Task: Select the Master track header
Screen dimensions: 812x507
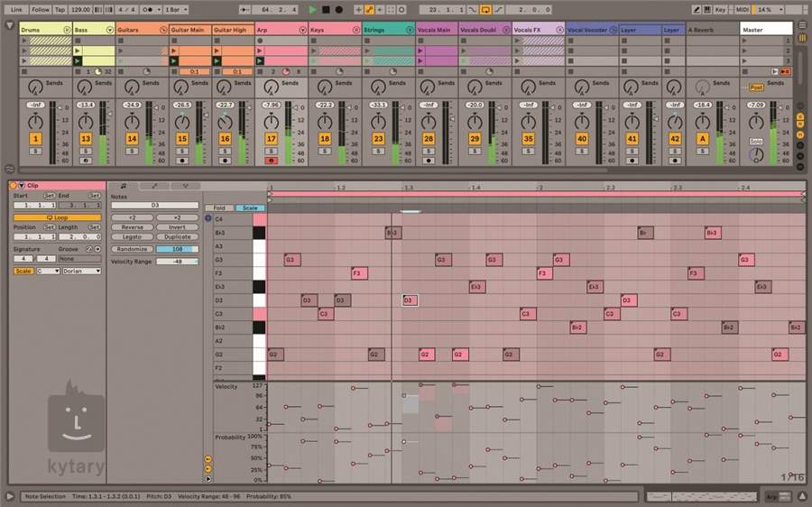Action: 766,30
